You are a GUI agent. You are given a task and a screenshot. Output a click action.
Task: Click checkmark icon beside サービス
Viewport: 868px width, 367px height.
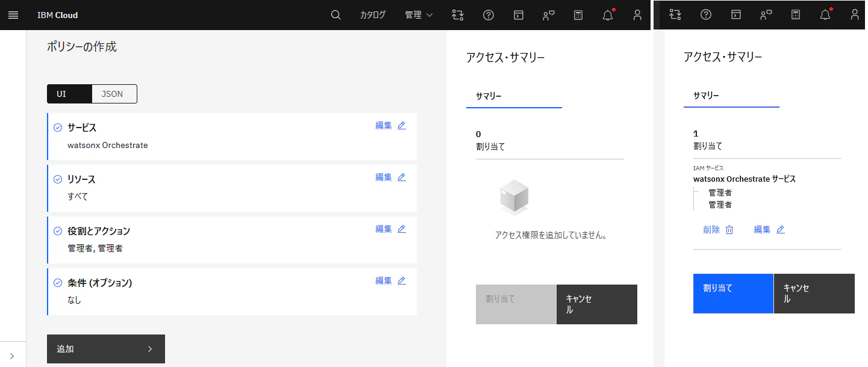coord(58,128)
